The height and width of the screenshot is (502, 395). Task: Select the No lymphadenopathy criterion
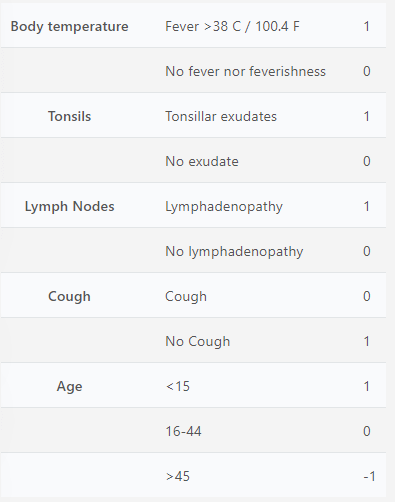(x=234, y=252)
